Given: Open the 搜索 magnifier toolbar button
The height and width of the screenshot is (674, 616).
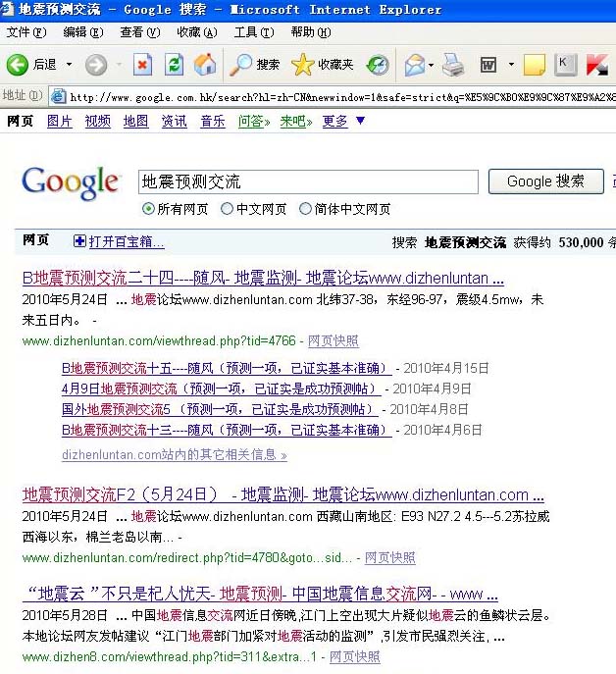Looking at the screenshot, I should pos(254,65).
